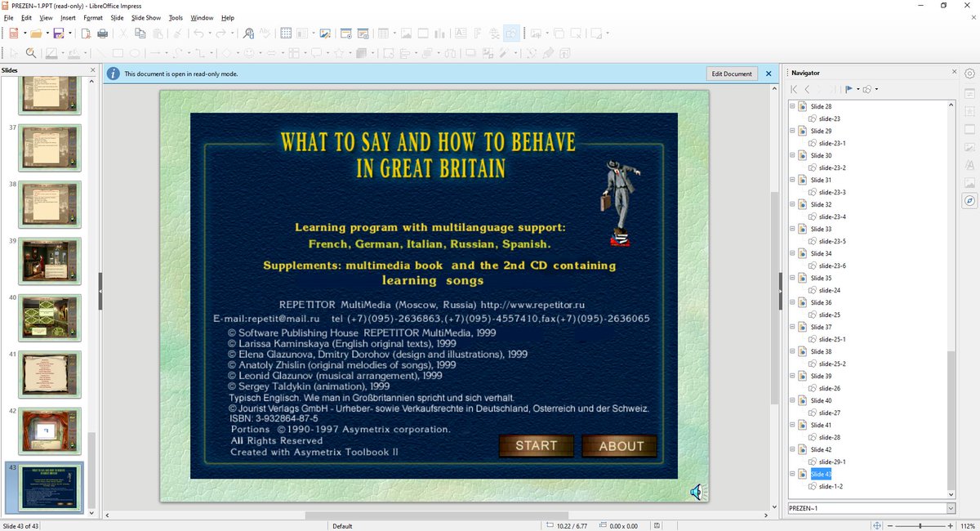Open the Insert menu
The image size is (980, 531).
pos(68,17)
